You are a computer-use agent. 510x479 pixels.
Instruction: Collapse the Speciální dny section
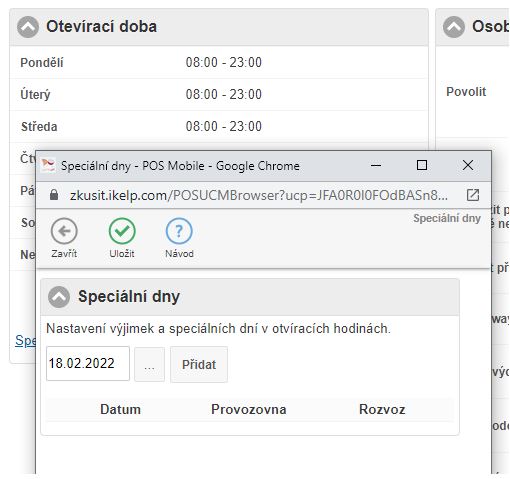pyautogui.click(x=59, y=297)
